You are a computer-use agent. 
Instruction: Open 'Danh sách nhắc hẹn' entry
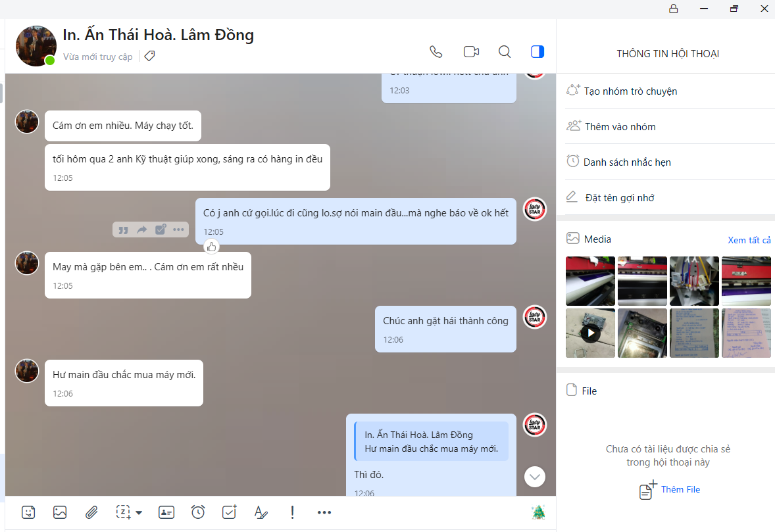click(x=627, y=162)
